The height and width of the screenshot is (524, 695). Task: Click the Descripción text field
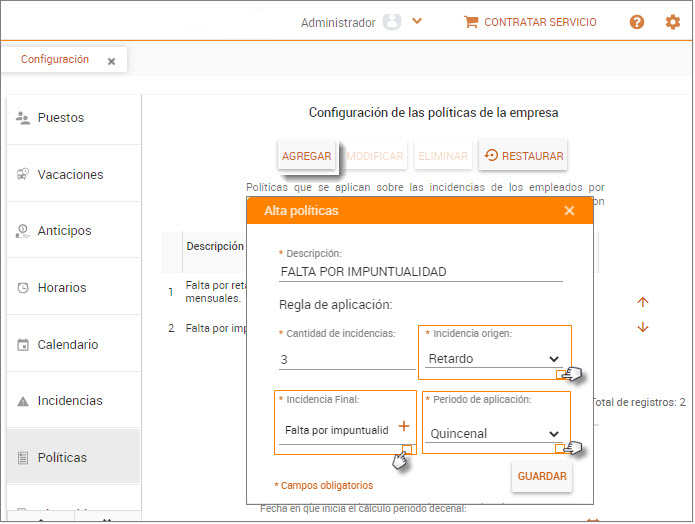[x=420, y=272]
